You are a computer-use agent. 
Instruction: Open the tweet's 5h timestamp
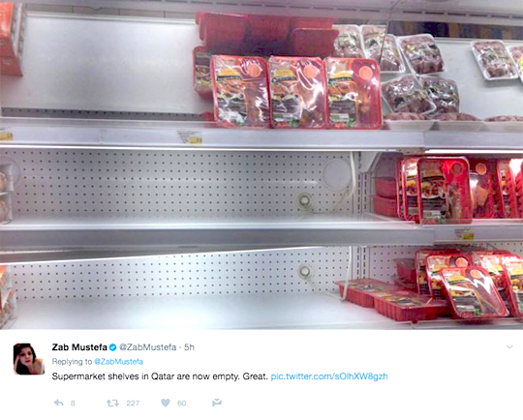(189, 347)
